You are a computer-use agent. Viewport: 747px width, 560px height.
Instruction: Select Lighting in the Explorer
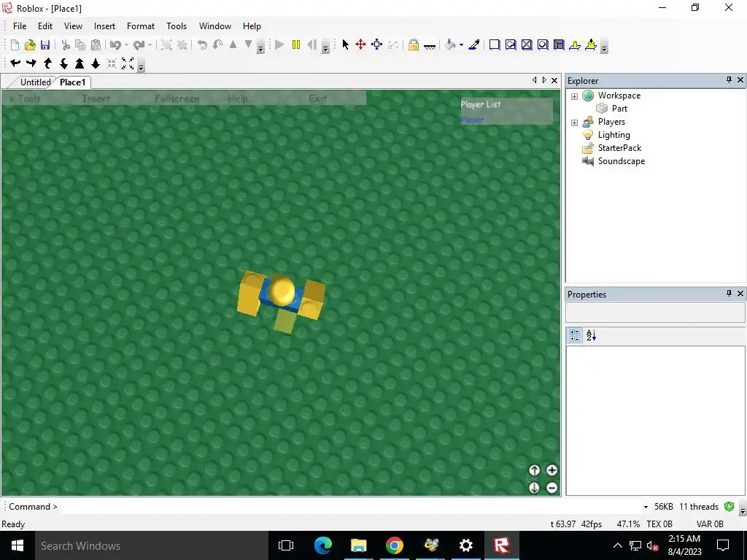tap(614, 135)
